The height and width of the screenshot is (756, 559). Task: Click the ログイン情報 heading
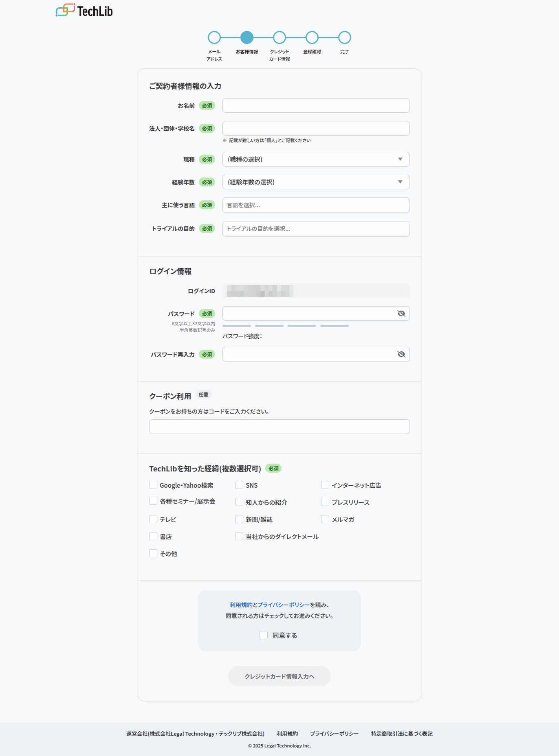[x=170, y=271]
